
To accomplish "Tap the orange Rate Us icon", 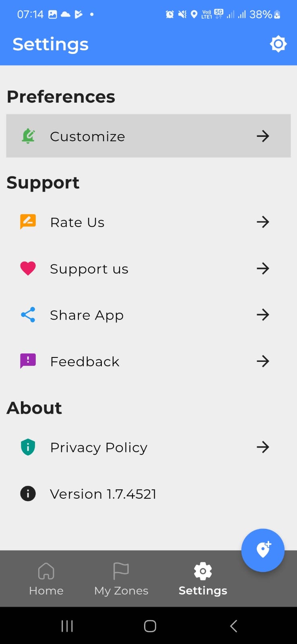I will point(28,222).
